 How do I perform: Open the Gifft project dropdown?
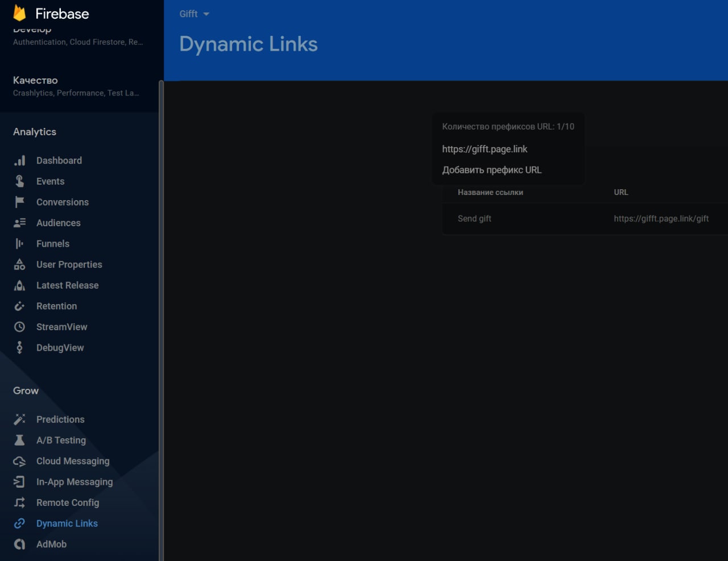click(195, 14)
